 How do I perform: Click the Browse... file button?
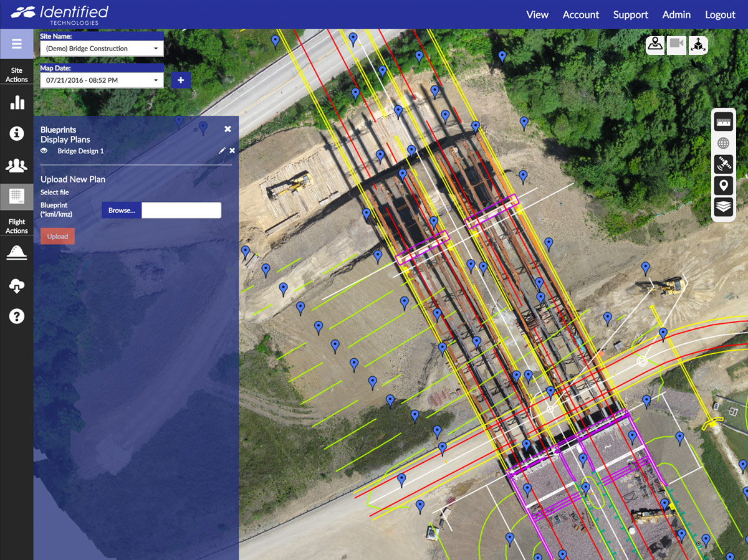tap(122, 211)
